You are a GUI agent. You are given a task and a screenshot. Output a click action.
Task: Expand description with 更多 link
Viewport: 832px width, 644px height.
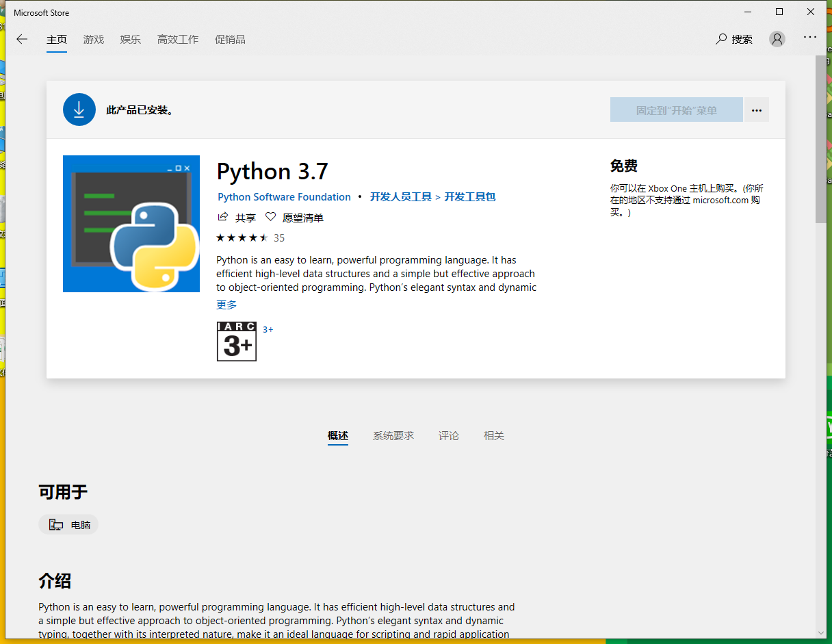coord(226,305)
